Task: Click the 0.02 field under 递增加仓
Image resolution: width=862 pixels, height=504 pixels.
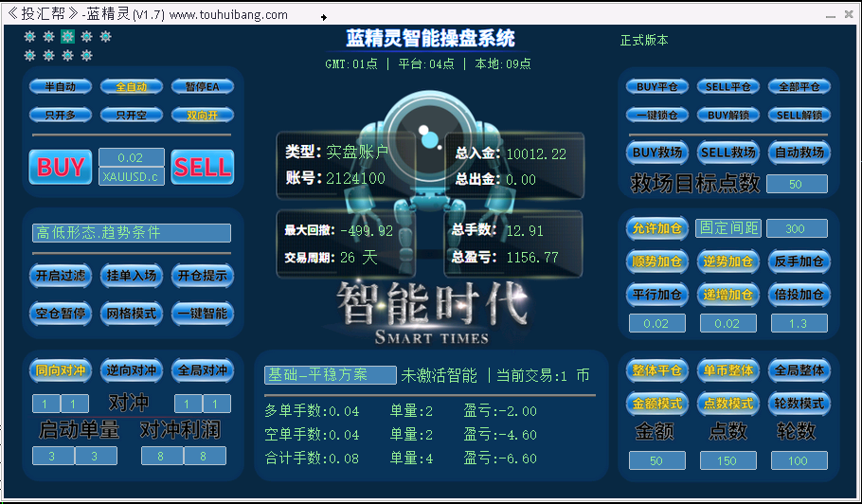Action: [x=727, y=324]
